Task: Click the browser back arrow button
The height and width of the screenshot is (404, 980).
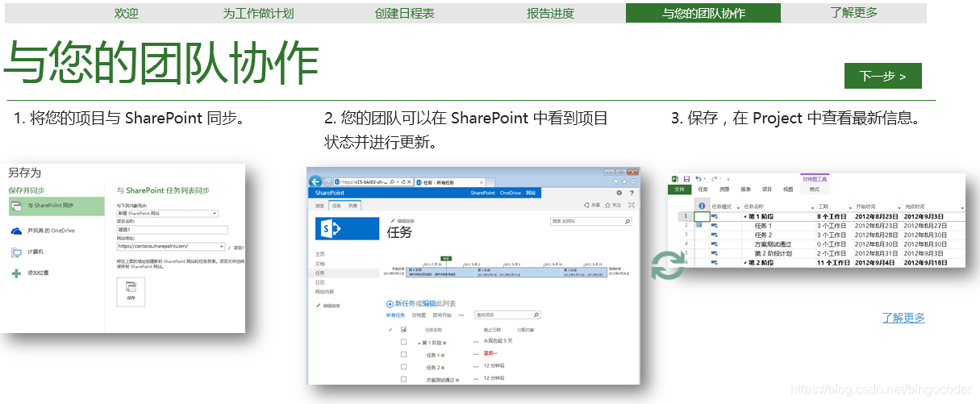Action: tap(316, 182)
